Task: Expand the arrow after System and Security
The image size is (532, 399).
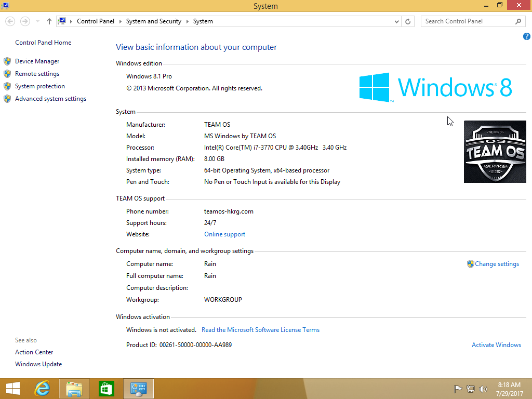Action: [x=187, y=21]
